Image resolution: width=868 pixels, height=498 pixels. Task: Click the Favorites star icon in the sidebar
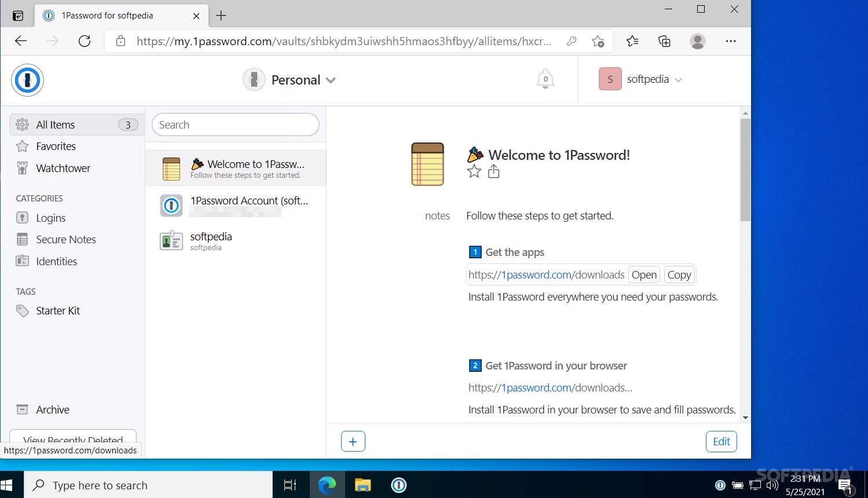click(23, 147)
